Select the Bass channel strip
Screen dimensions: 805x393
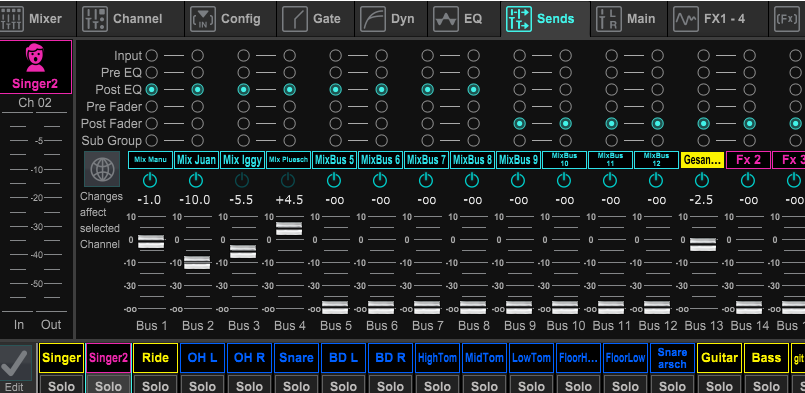tap(766, 358)
